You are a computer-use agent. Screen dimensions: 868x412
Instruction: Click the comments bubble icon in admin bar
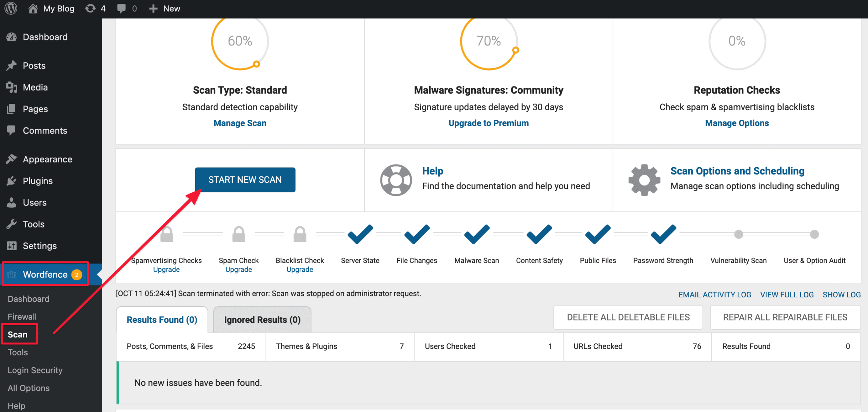click(121, 8)
